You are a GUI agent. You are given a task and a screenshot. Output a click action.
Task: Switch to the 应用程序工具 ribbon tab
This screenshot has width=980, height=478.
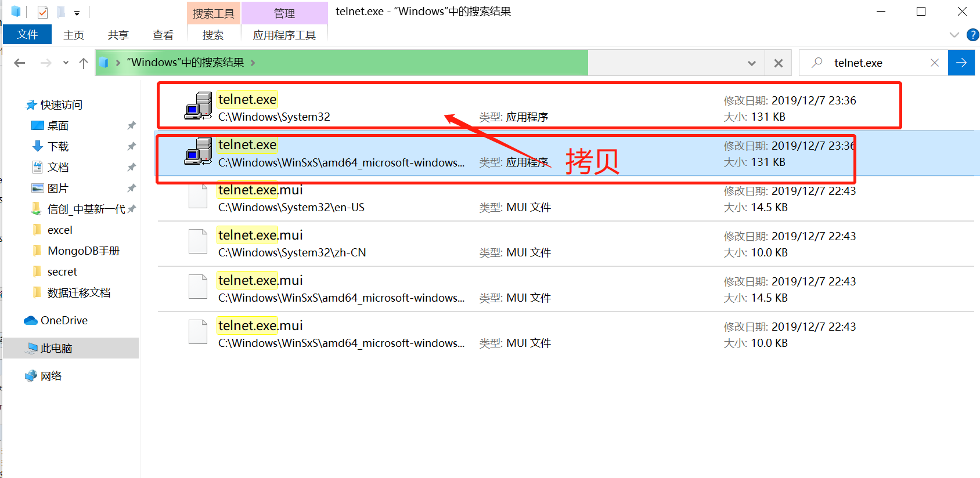pyautogui.click(x=284, y=35)
